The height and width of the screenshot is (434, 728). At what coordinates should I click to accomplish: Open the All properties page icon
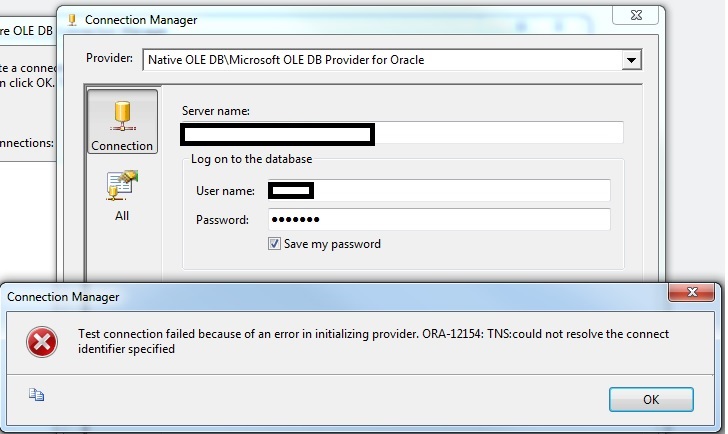tap(122, 185)
